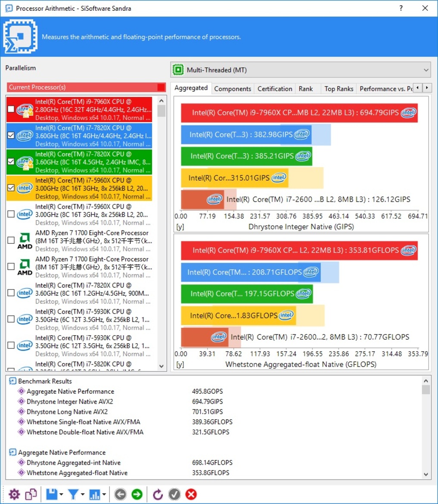
Task: Open the filter funnel dropdown arrow
Action: [83, 495]
